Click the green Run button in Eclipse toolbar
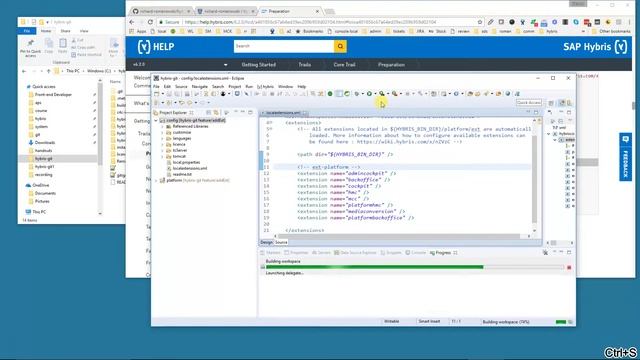The height and width of the screenshot is (360, 640). [x=369, y=94]
